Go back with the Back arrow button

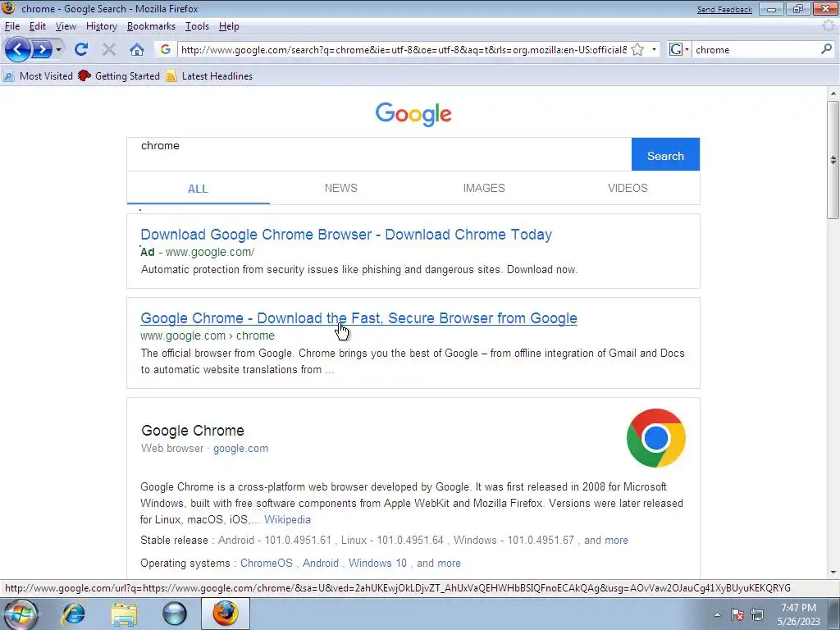coord(18,50)
